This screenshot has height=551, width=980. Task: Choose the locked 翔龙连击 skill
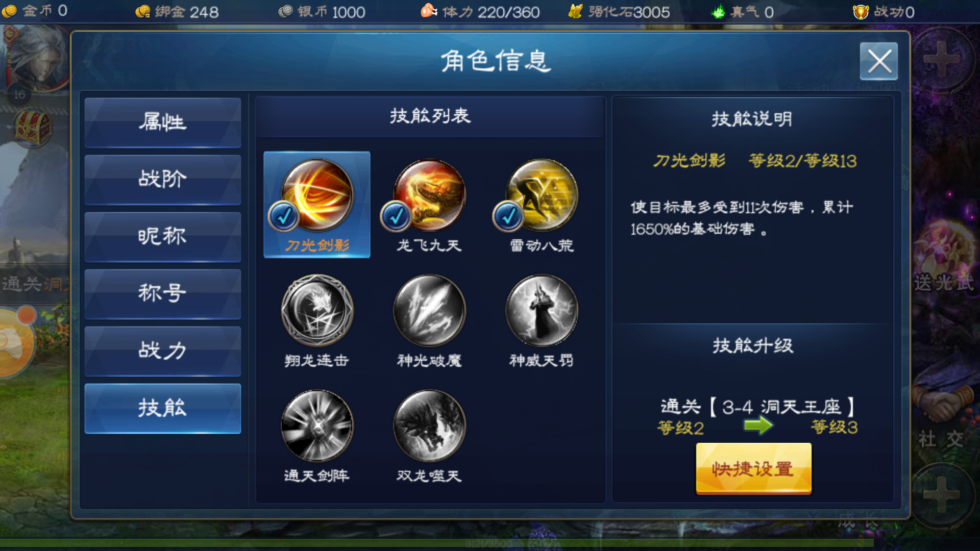(x=317, y=310)
